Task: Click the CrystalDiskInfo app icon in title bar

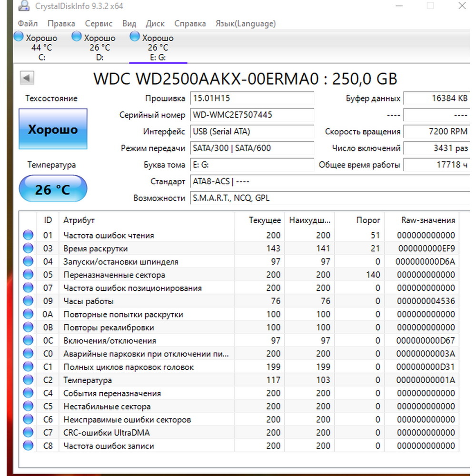Action: 24,5
